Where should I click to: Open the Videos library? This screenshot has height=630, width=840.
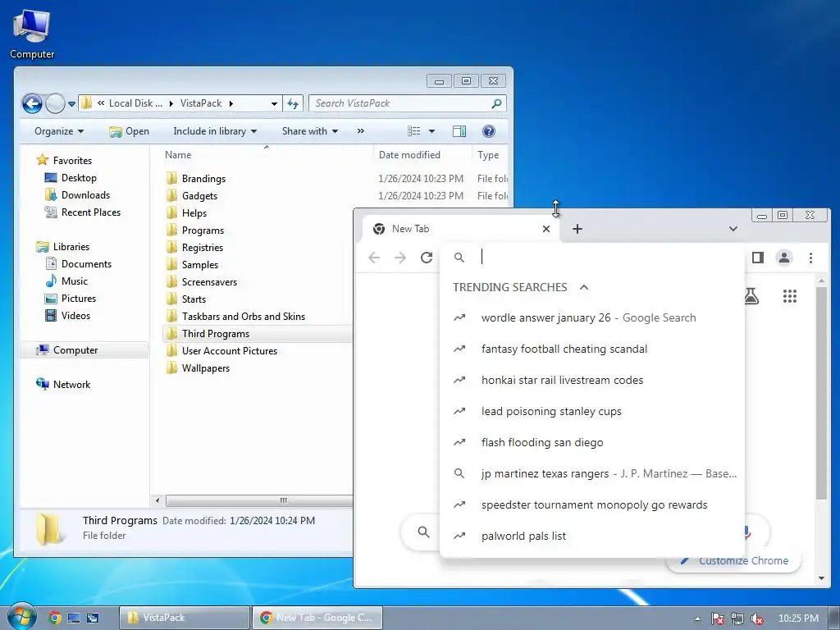click(67, 316)
